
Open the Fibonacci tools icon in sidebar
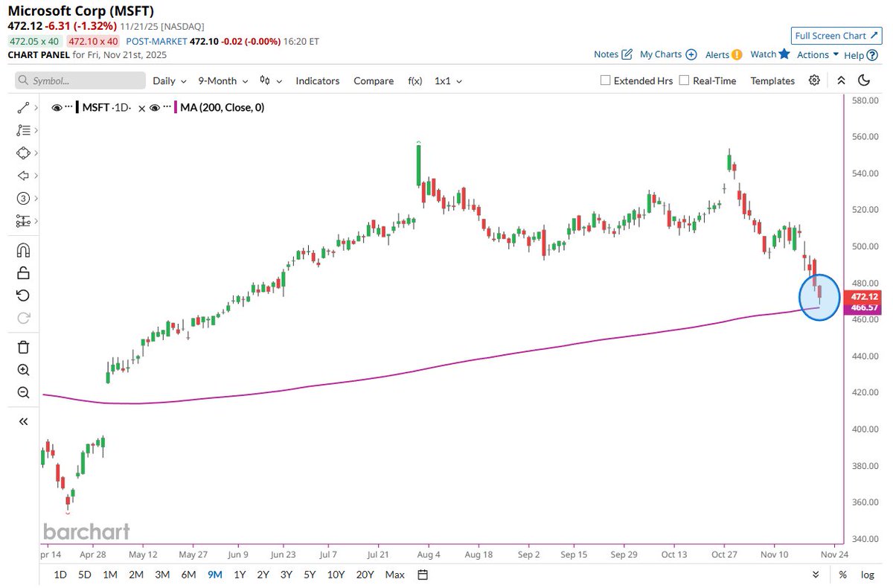pos(22,130)
